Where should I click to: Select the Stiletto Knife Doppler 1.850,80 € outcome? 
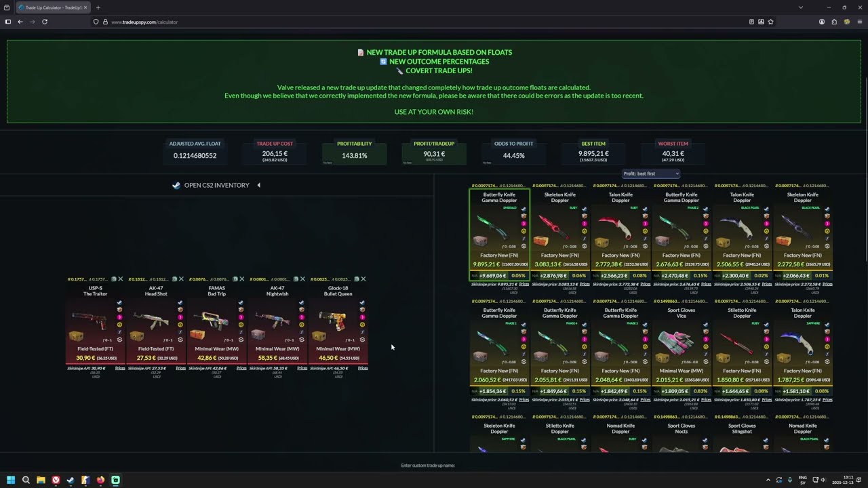pyautogui.click(x=742, y=350)
